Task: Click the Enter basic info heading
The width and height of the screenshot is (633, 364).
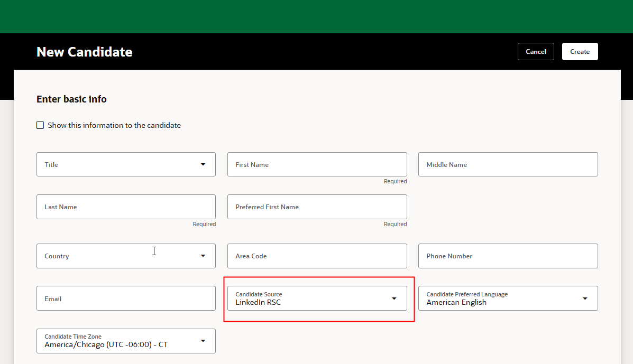Action: click(x=71, y=99)
